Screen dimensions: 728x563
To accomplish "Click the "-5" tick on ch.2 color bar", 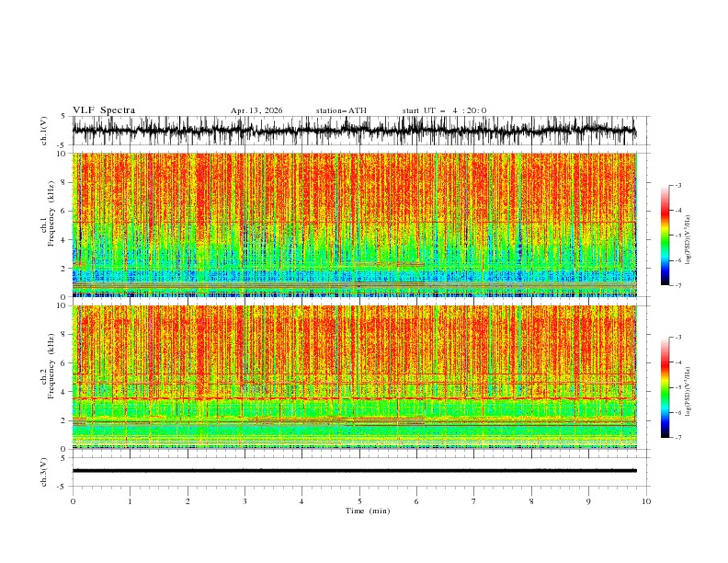I will [678, 387].
